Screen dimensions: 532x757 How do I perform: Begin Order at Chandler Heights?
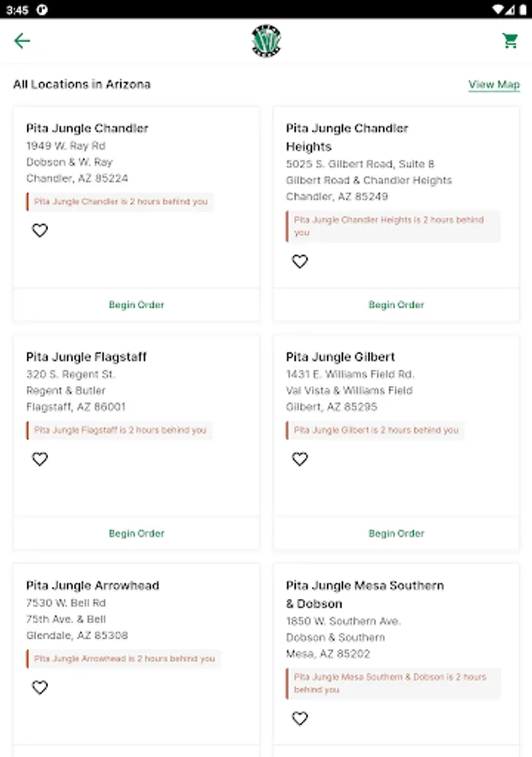396,305
